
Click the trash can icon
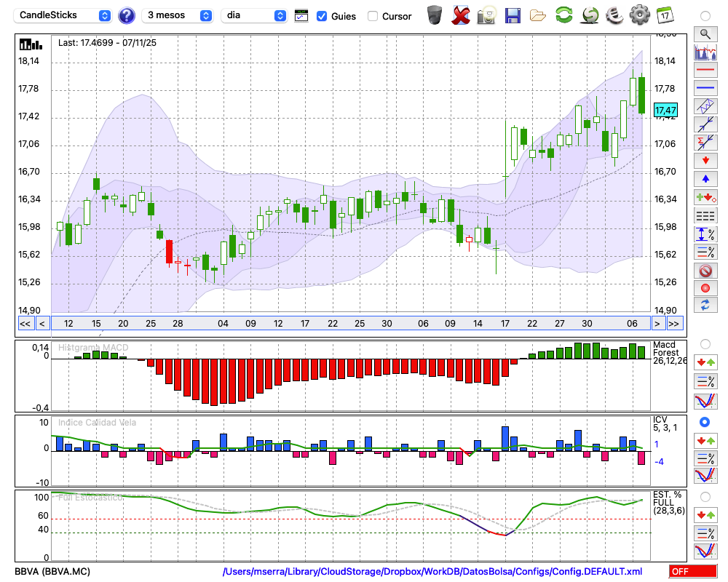tap(435, 15)
